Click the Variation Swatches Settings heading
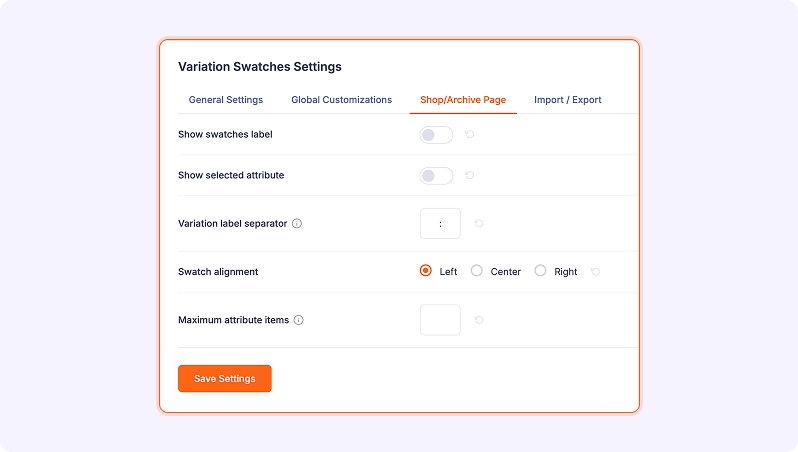Viewport: 798px width, 452px height. point(260,67)
